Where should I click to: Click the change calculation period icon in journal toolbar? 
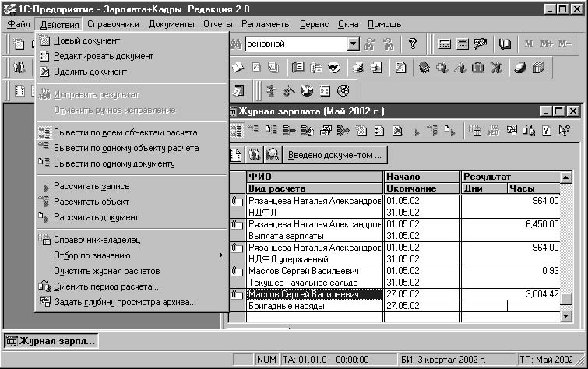click(529, 131)
